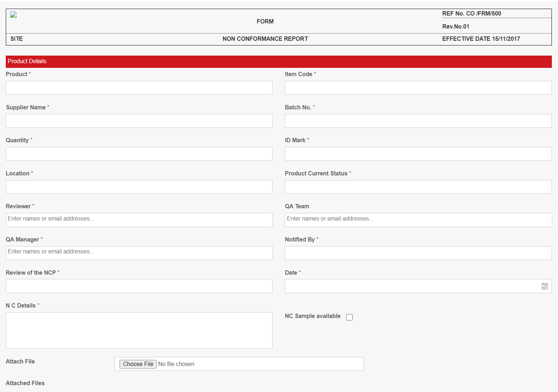Select the Item Code text box
The width and height of the screenshot is (558, 392).
pyautogui.click(x=418, y=88)
